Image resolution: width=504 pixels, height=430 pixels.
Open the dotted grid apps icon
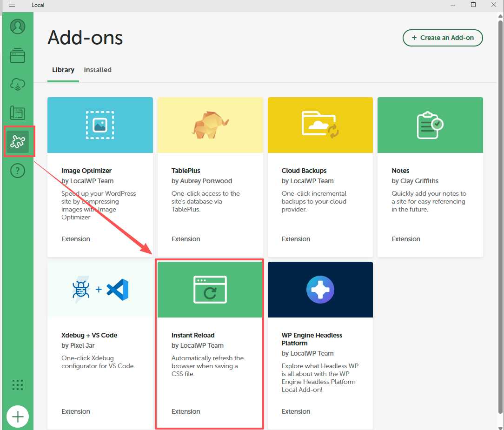pos(18,384)
